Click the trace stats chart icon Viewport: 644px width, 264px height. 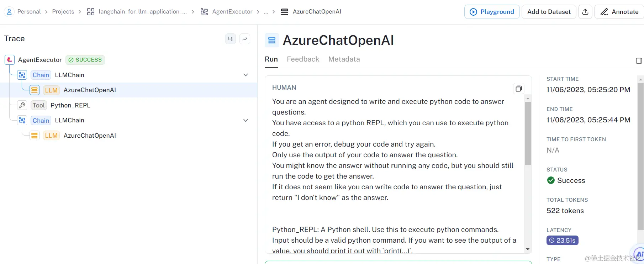[245, 39]
